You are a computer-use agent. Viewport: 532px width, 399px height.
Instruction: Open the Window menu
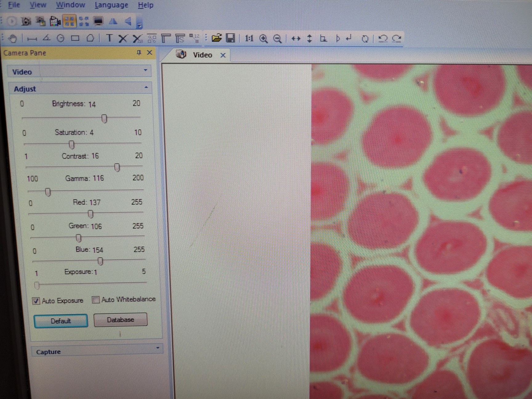point(71,5)
